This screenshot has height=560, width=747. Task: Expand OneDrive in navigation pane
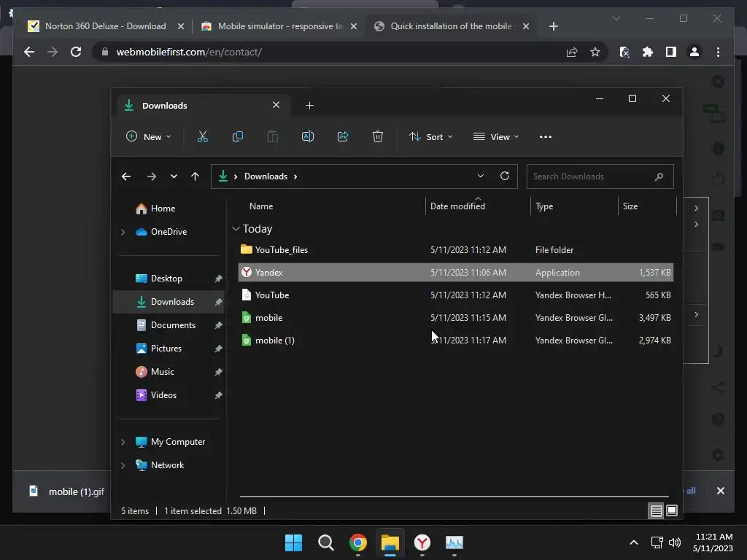pyautogui.click(x=123, y=232)
